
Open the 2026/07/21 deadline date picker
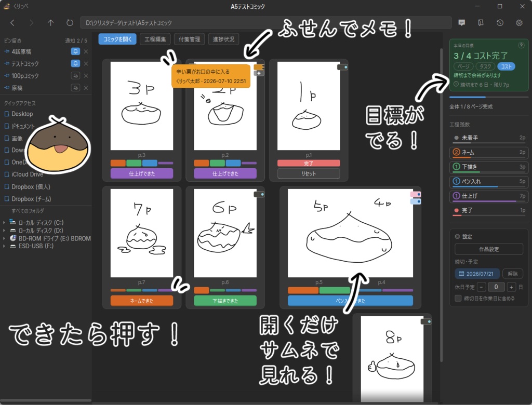[477, 274]
